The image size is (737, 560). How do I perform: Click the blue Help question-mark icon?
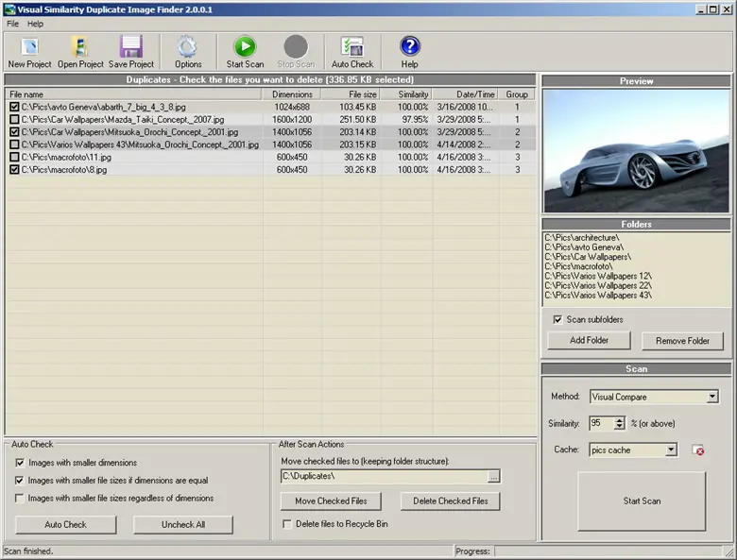tap(409, 46)
